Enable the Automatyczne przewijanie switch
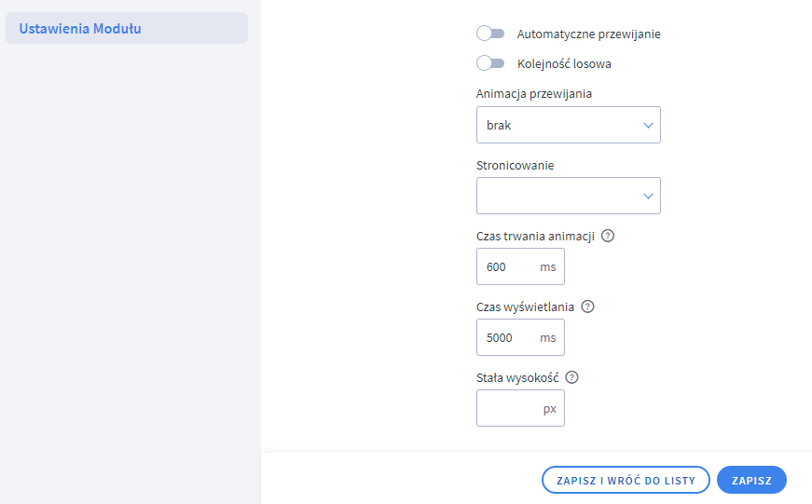The width and height of the screenshot is (812, 504). tap(490, 34)
